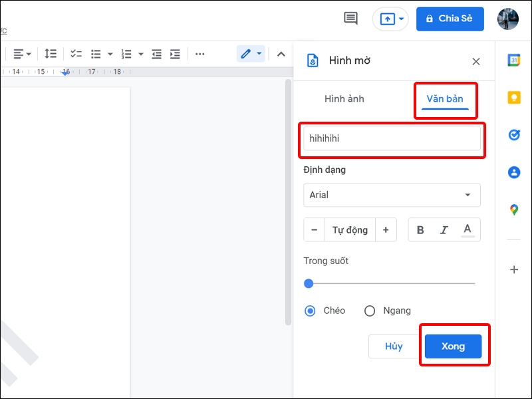Expand the editing mode dropdown arrow

pyautogui.click(x=259, y=54)
